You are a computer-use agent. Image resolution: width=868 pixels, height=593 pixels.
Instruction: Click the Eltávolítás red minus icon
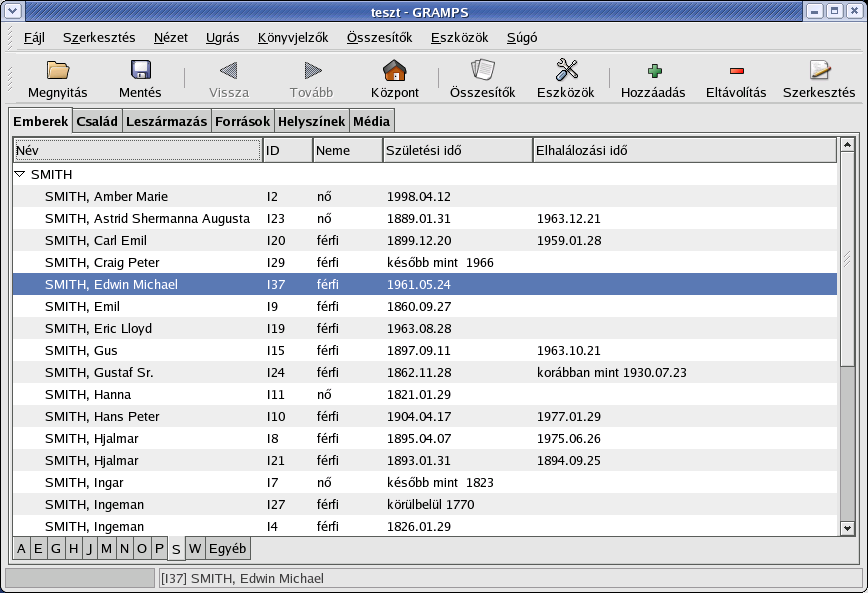coord(736,71)
